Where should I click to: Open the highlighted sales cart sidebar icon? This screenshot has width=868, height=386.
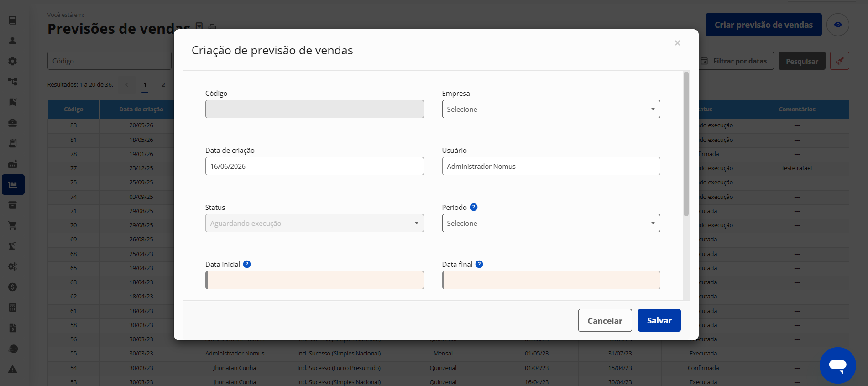coord(13,185)
